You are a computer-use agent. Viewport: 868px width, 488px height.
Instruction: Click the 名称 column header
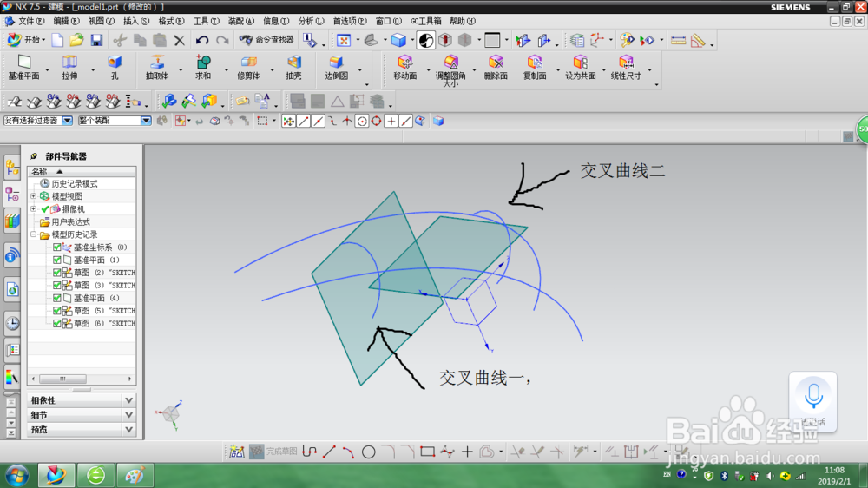(82, 171)
